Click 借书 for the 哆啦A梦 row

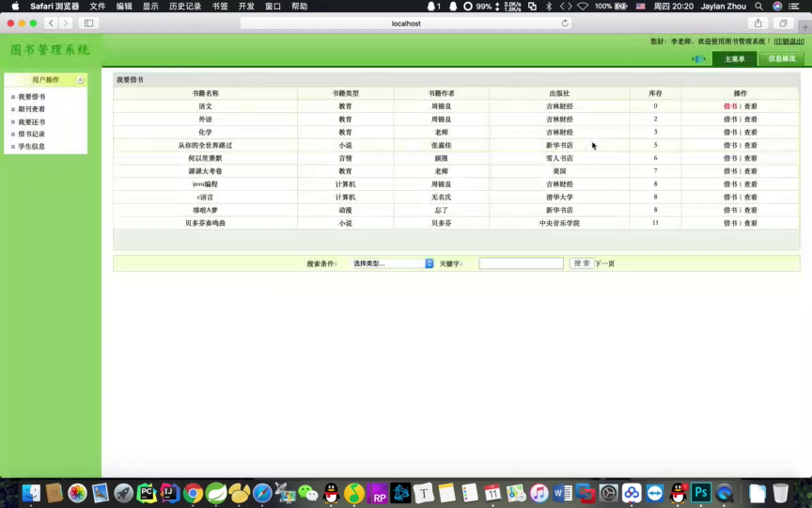pyautogui.click(x=730, y=210)
